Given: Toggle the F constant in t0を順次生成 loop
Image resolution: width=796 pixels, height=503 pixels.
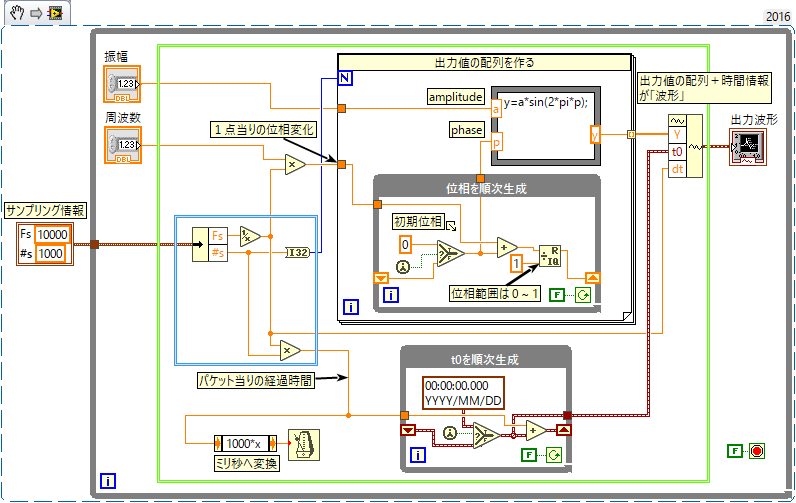Looking at the screenshot, I should tap(528, 455).
